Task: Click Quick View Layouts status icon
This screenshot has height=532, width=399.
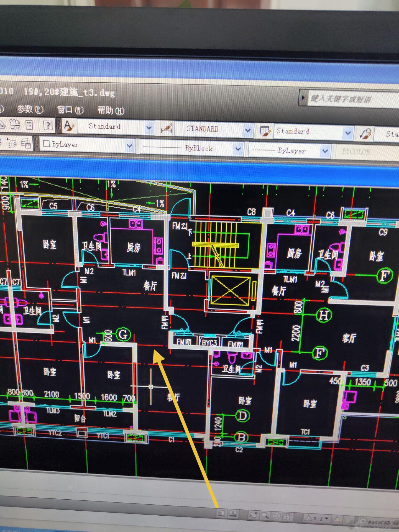Action: (x=221, y=513)
